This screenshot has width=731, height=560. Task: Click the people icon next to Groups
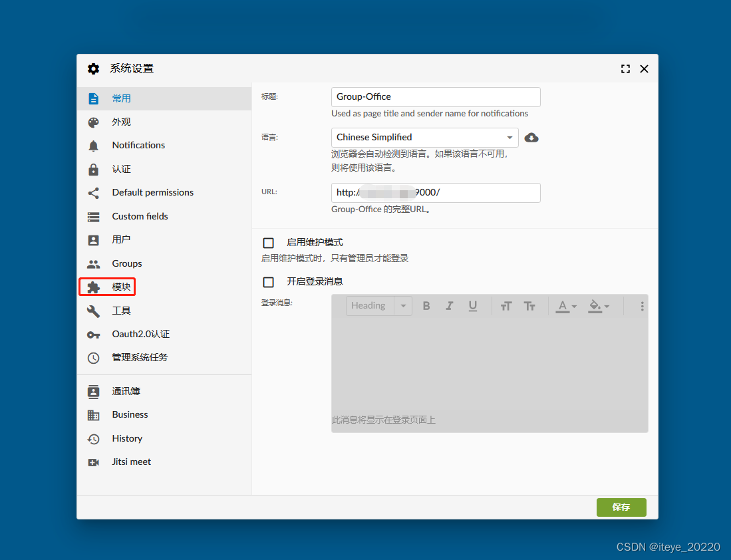click(x=93, y=264)
